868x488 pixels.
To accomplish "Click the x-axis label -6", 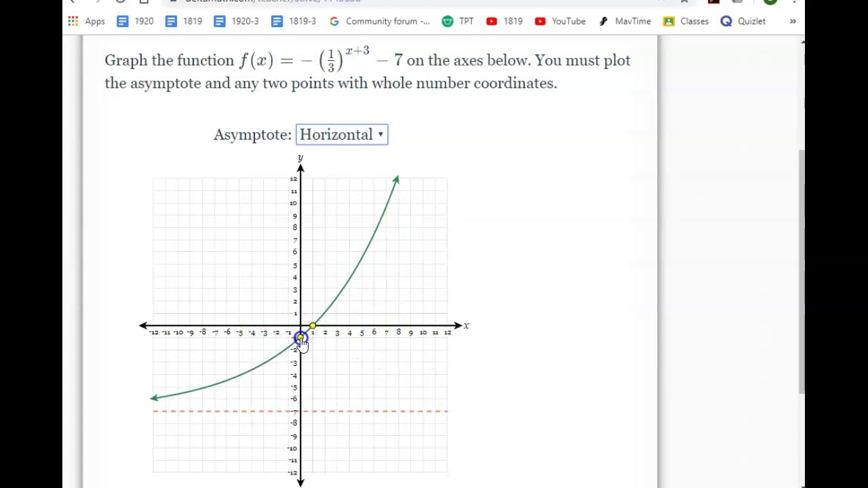I will tap(227, 332).
